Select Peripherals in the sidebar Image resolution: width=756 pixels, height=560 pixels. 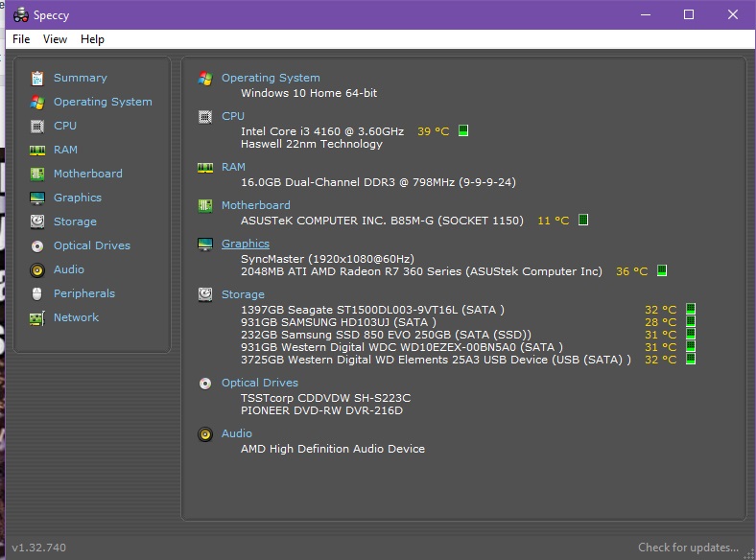coord(84,293)
